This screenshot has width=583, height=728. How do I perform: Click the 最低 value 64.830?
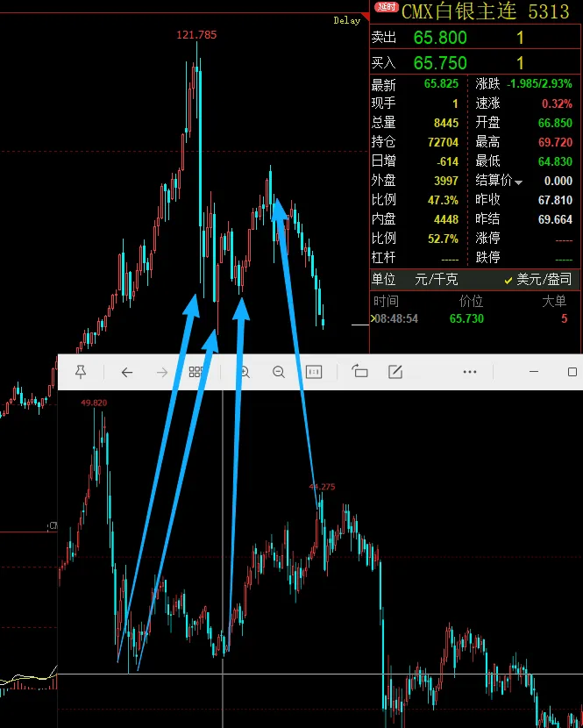tap(555, 161)
